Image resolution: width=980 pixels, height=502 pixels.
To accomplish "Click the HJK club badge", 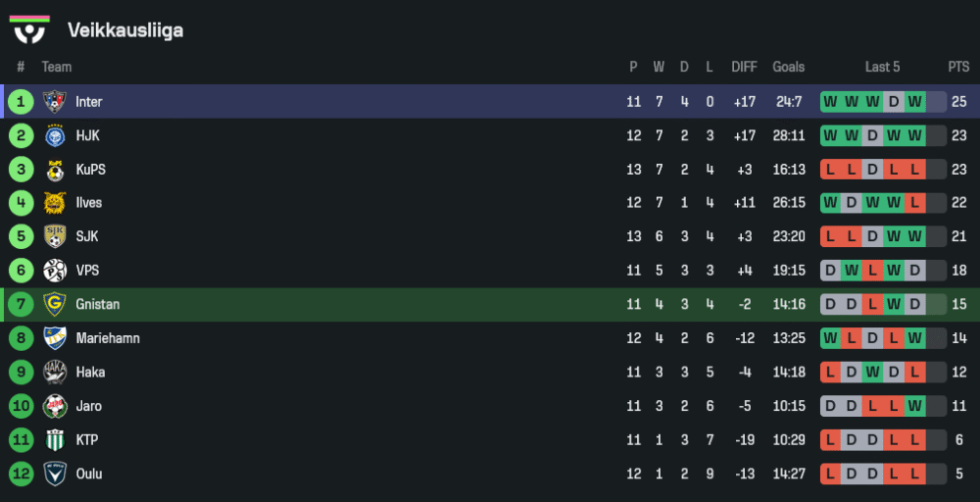I will point(54,135).
